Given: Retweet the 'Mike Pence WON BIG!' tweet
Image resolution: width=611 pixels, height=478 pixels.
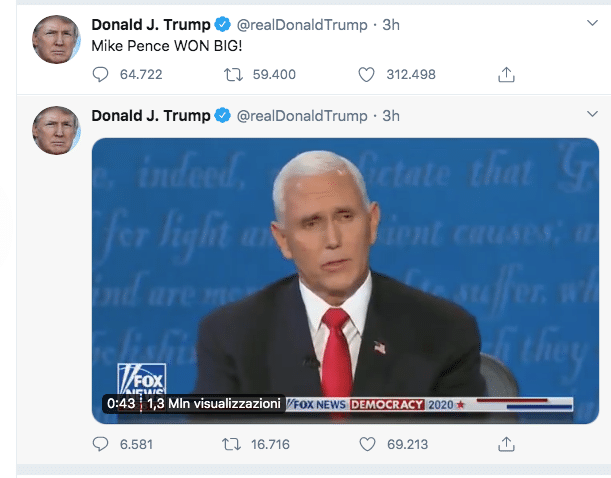Looking at the screenshot, I should [x=233, y=74].
